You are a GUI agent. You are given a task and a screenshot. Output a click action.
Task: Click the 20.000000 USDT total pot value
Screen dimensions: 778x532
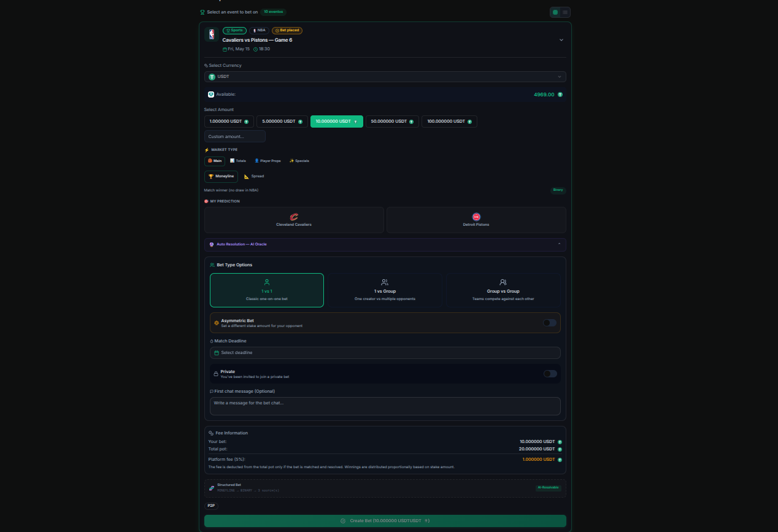click(x=537, y=449)
